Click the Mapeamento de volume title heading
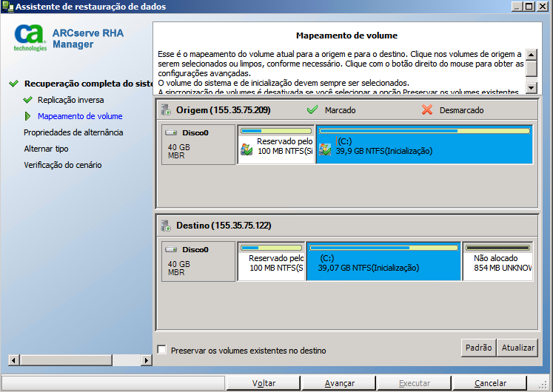This screenshot has height=392, width=553. coord(346,36)
